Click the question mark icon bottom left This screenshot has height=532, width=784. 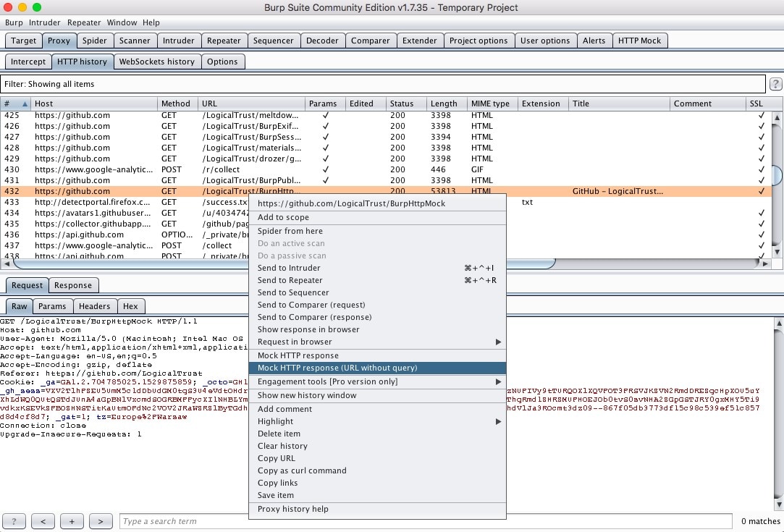click(x=14, y=520)
